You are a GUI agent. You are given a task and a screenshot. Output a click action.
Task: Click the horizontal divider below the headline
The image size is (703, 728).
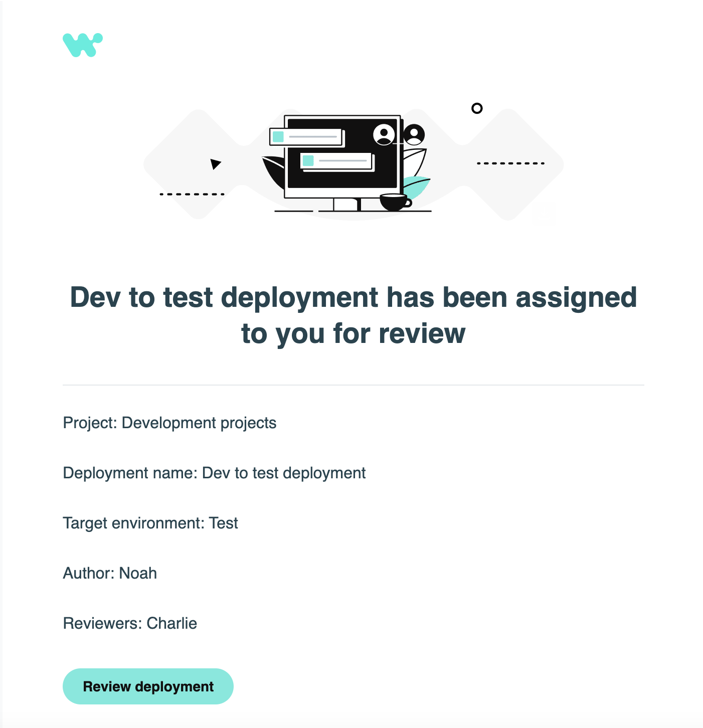pyautogui.click(x=354, y=385)
